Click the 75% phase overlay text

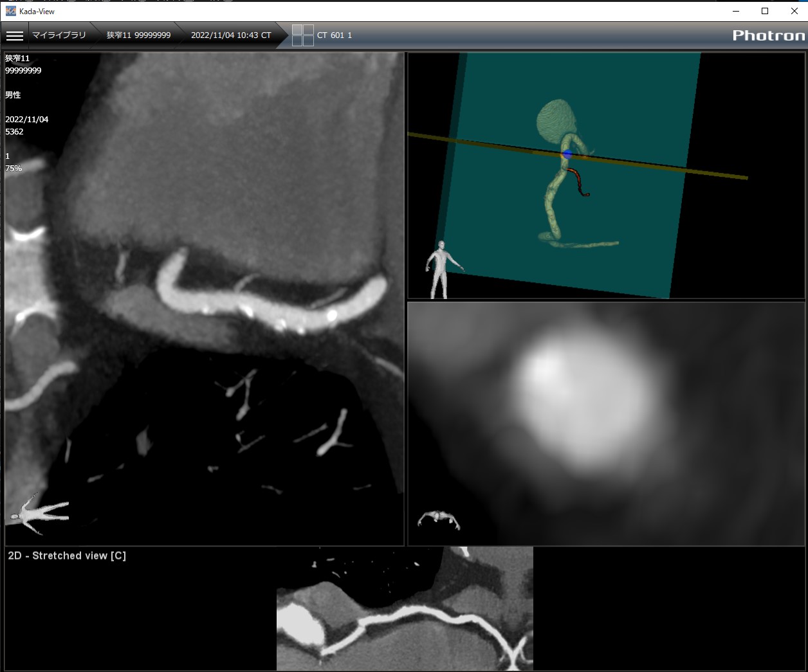[14, 168]
